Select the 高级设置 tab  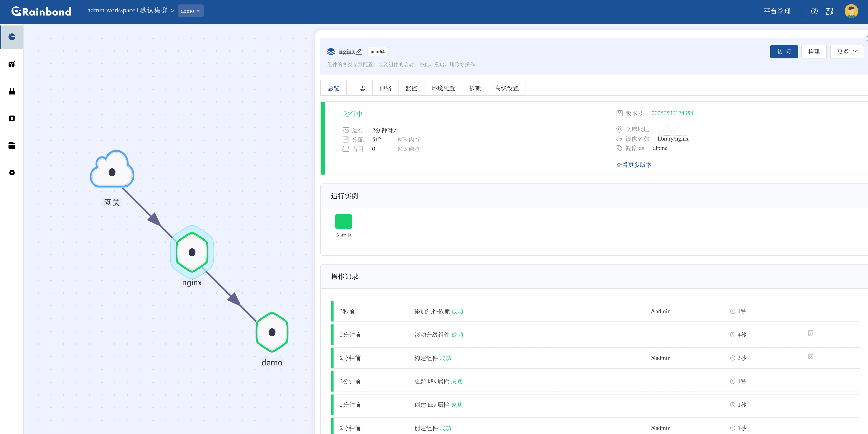click(506, 88)
